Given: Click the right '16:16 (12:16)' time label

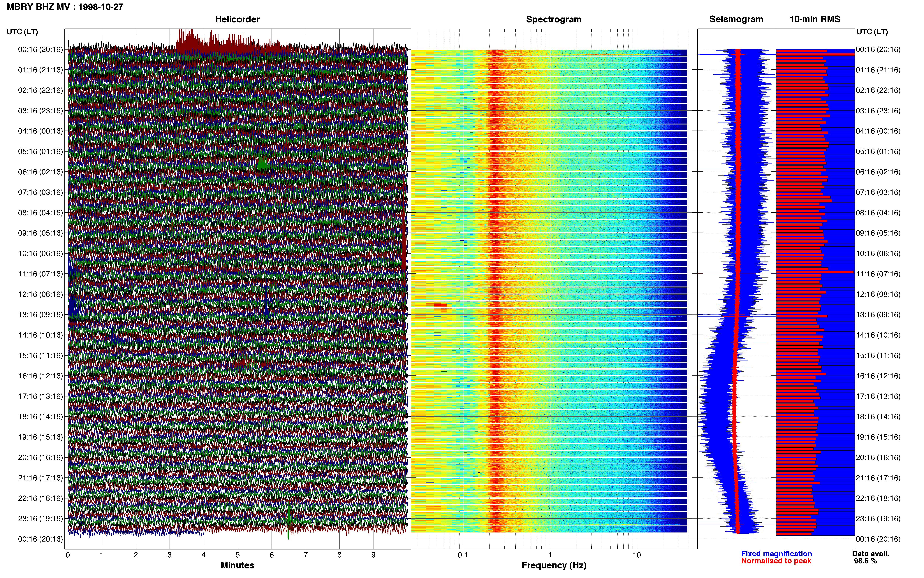Looking at the screenshot, I should 878,376.
